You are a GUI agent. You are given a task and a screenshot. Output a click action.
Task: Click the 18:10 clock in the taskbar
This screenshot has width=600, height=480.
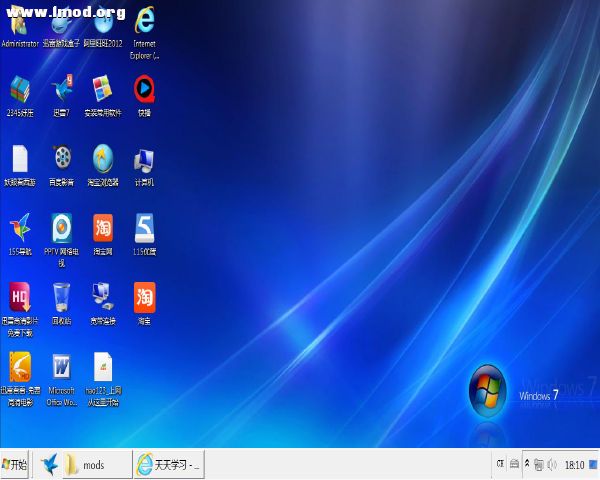pos(574,465)
